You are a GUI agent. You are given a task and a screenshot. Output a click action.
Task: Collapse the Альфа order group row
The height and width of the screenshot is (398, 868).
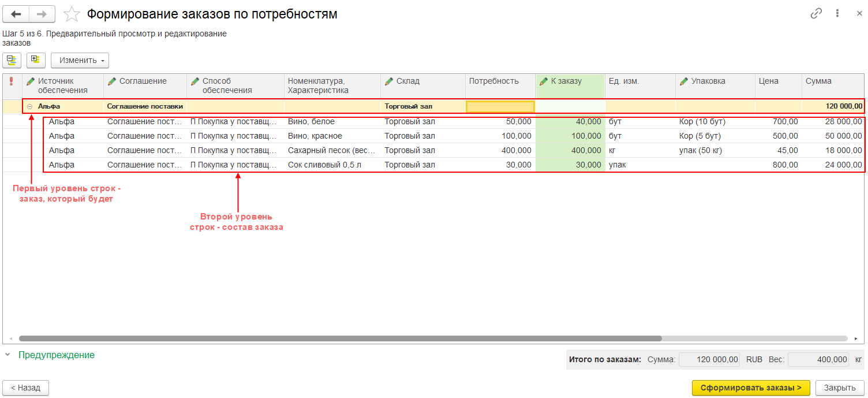(x=30, y=106)
